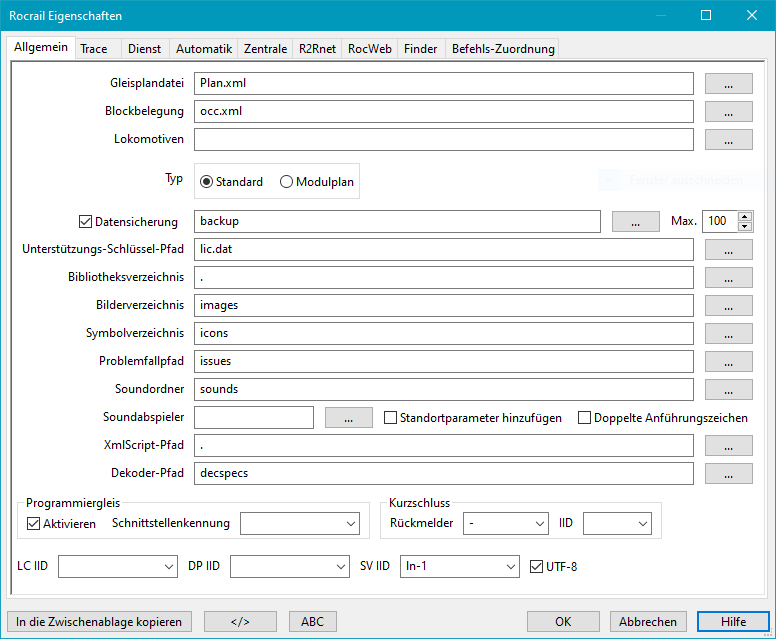
Task: Browse for Soundabspieler program
Action: (x=348, y=418)
